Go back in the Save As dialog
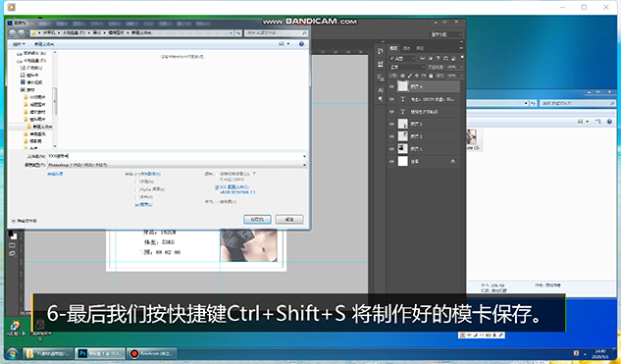This screenshot has width=621, height=364. pos(13,33)
